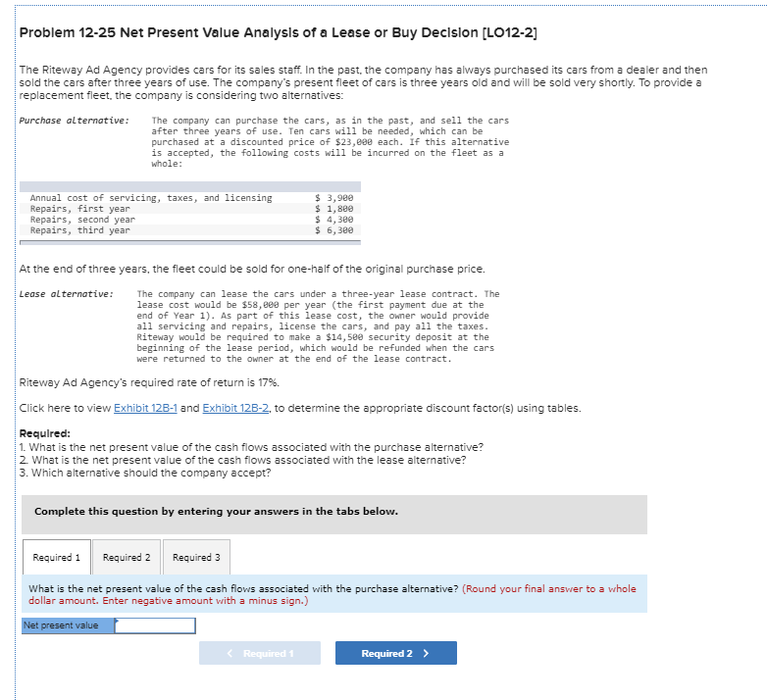Click the Net present value input field
Screen dimensions: 767x700
tap(155, 625)
